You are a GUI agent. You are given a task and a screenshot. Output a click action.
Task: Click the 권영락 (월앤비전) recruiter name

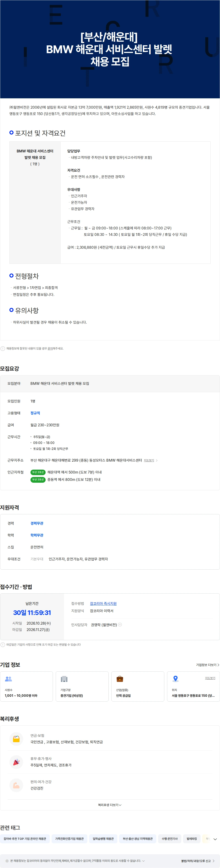coord(104,624)
